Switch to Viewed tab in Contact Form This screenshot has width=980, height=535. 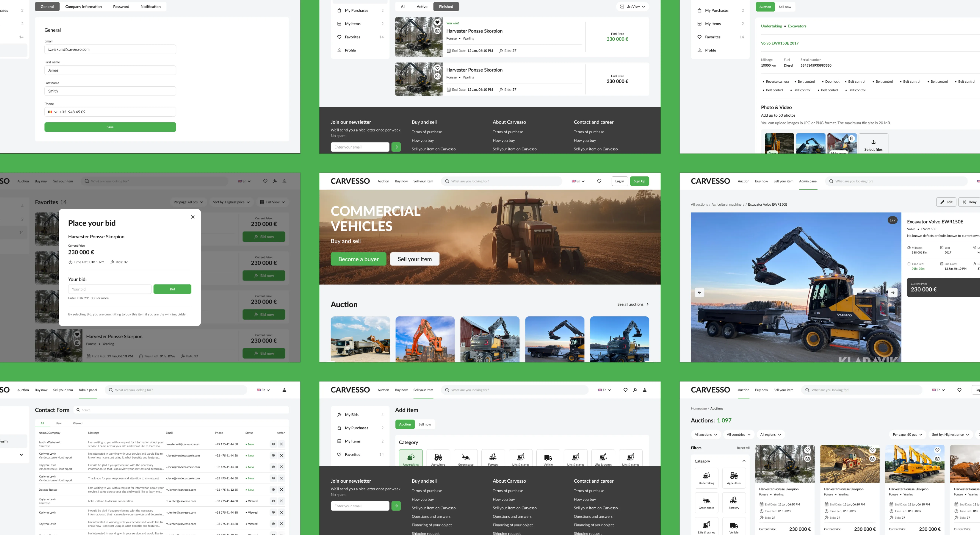click(78, 423)
